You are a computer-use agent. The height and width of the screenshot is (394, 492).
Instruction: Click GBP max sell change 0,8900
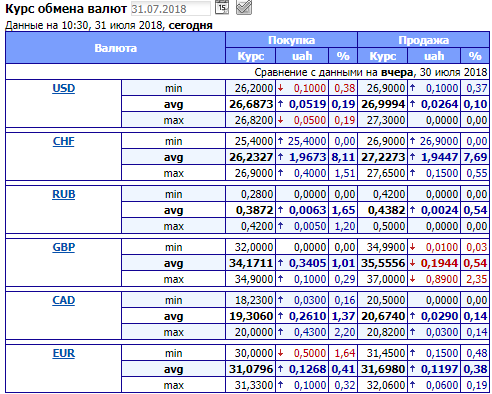(x=442, y=279)
